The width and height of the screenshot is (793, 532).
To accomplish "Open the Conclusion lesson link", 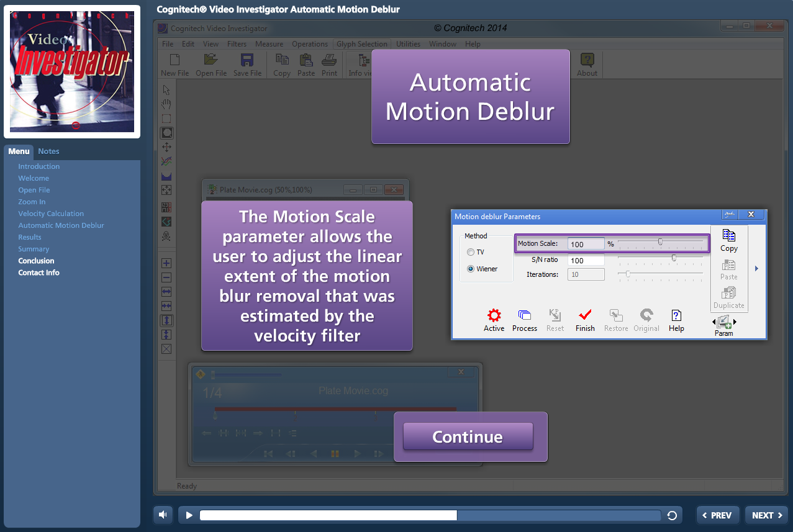I will click(x=36, y=261).
